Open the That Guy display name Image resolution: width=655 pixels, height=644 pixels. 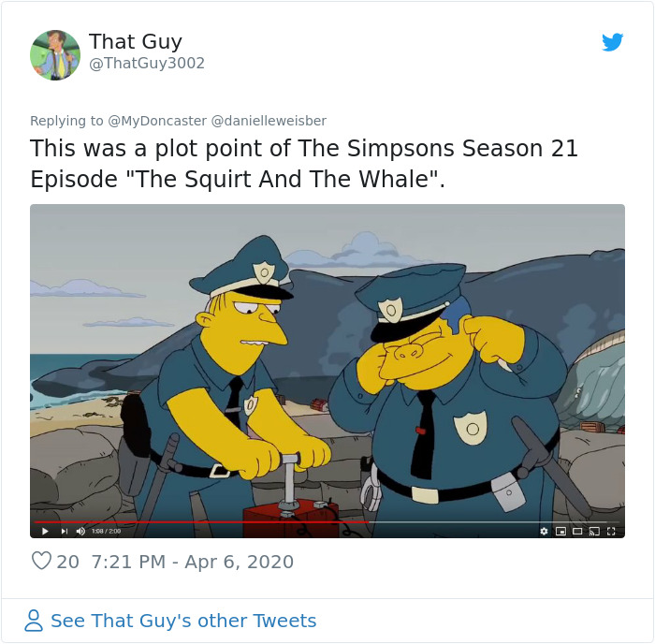click(136, 41)
